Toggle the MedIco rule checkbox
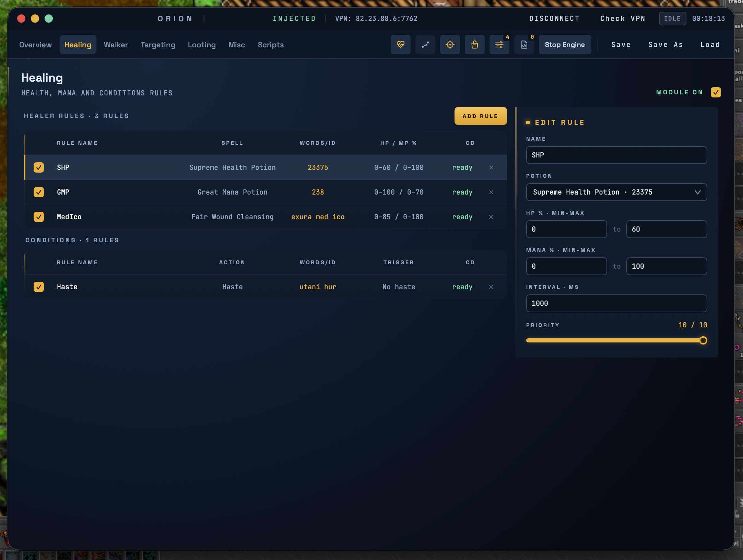This screenshot has height=560, width=743. (x=39, y=217)
